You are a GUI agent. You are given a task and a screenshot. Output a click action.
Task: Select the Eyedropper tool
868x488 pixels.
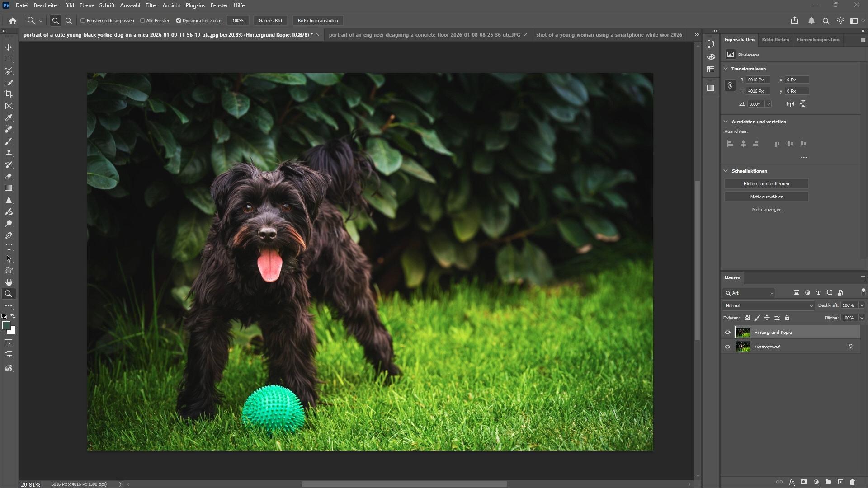point(9,117)
